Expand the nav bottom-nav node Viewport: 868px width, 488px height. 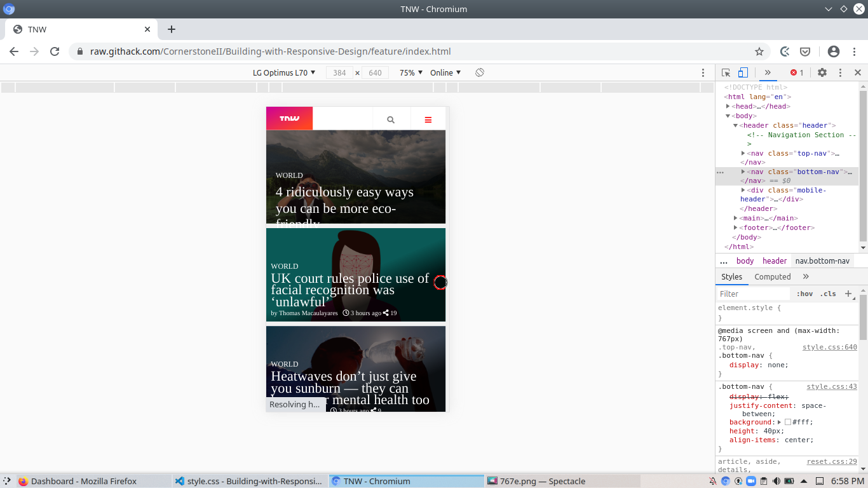pos(743,172)
